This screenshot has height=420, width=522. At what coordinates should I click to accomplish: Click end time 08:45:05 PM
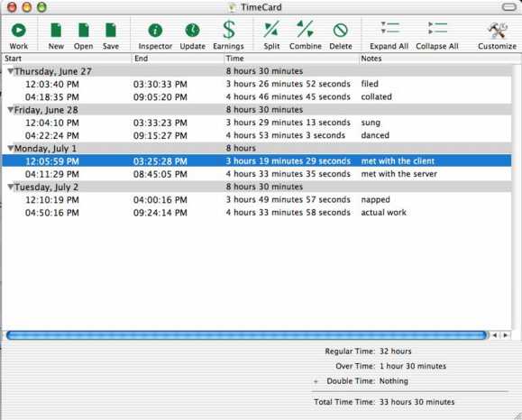160,174
